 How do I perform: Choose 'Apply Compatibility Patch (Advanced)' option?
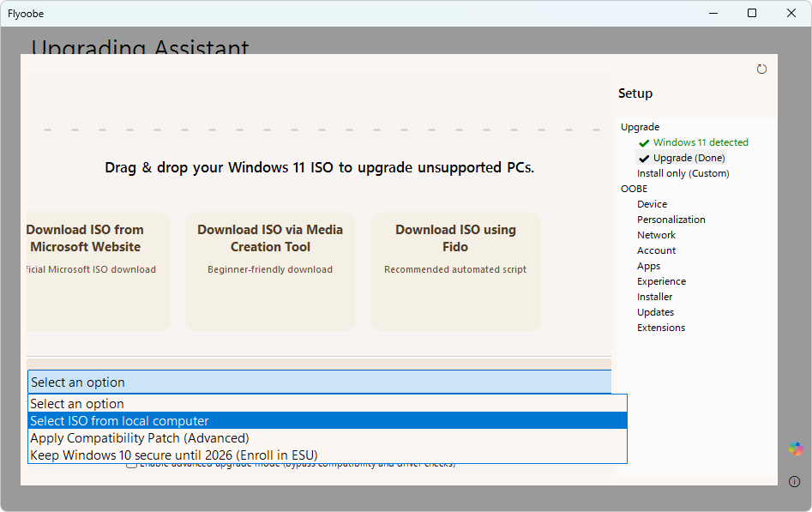[x=328, y=438]
